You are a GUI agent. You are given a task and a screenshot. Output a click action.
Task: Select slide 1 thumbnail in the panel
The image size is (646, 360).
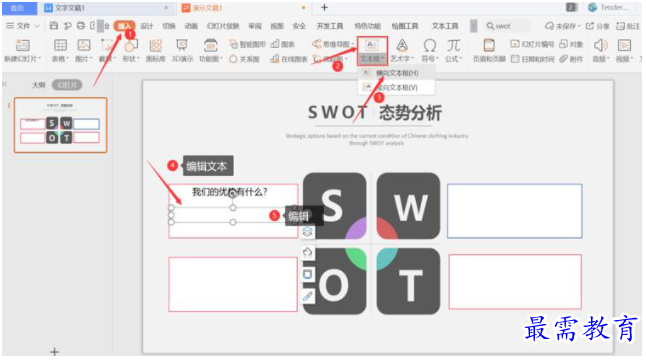pyautogui.click(x=61, y=125)
